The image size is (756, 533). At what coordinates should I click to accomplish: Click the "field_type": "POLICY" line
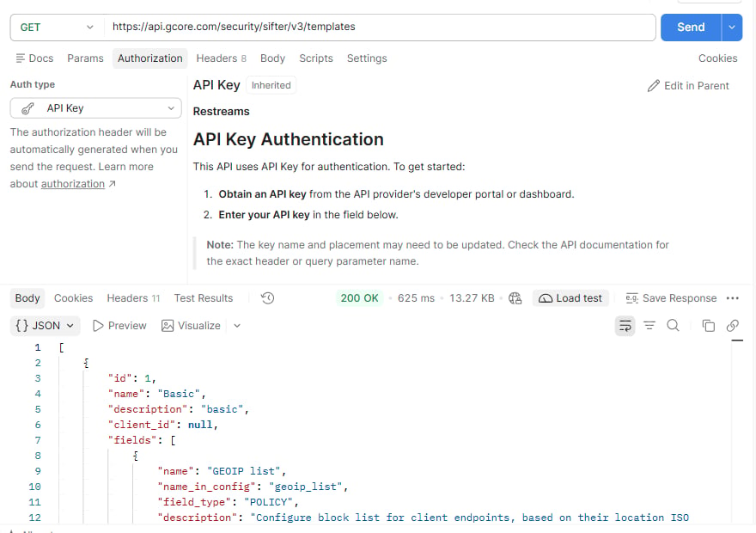pyautogui.click(x=228, y=502)
